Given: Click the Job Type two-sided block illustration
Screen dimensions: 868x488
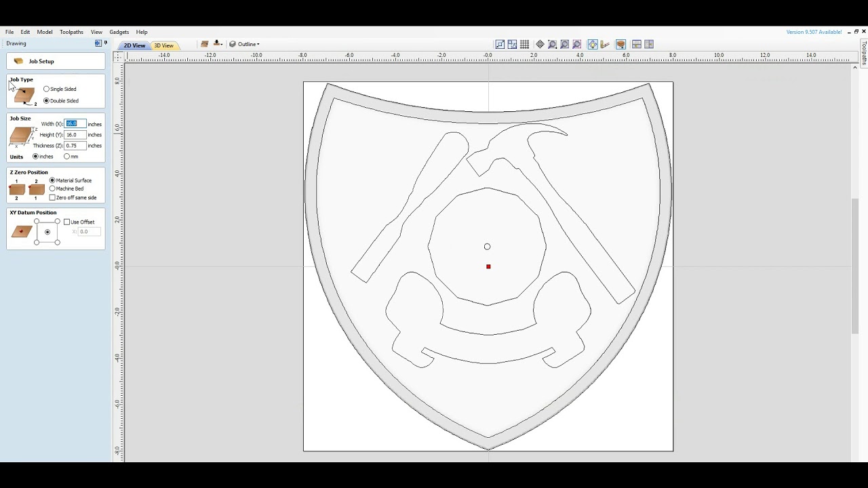Looking at the screenshot, I should coord(24,96).
